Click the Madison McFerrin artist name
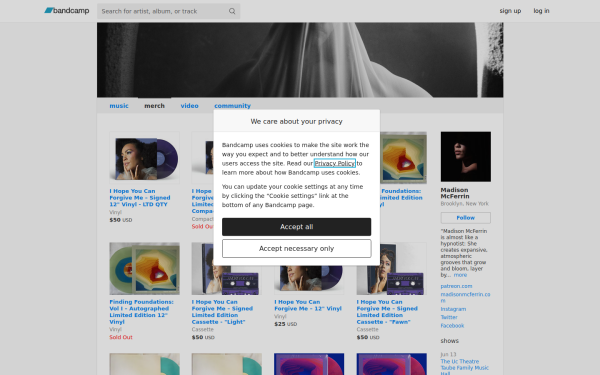Screen dimensions: 600x375 455,193
